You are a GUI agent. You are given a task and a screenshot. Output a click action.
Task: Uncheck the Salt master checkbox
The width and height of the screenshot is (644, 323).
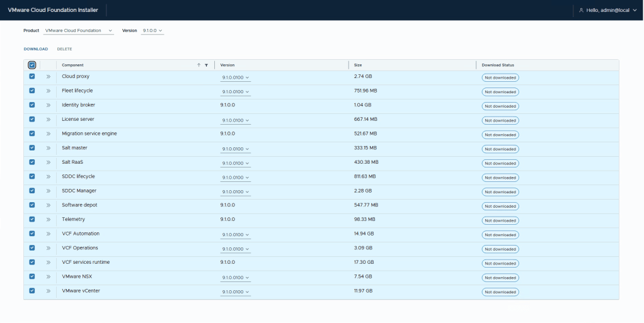coord(32,148)
